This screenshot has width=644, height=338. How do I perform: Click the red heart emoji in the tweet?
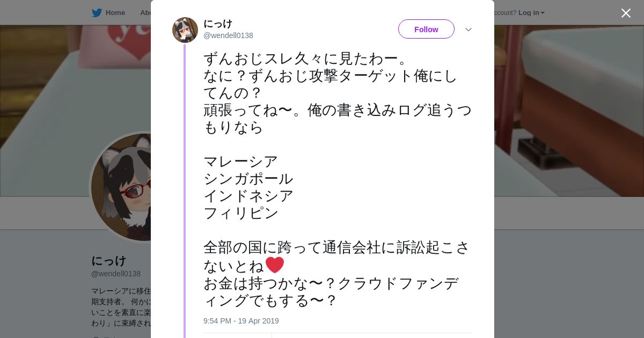(275, 265)
